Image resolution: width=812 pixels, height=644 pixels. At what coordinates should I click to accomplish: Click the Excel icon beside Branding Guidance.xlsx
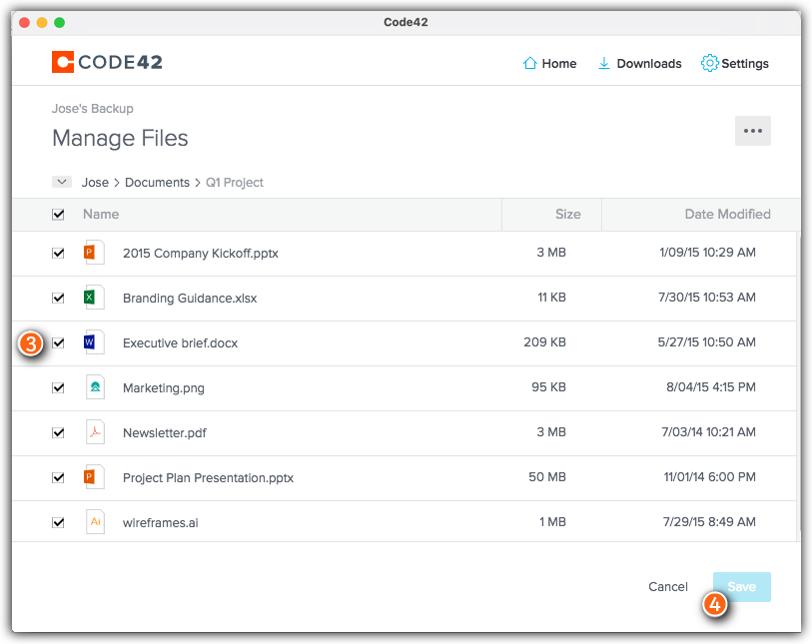[x=94, y=298]
